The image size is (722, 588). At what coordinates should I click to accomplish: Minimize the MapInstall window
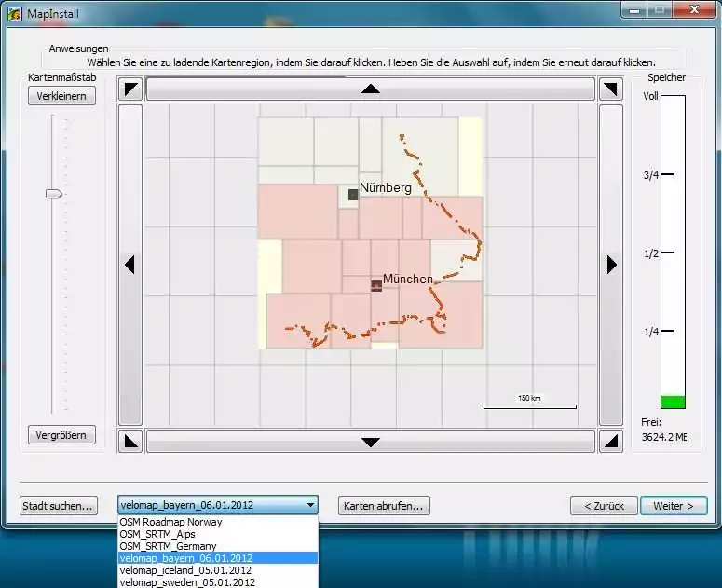pyautogui.click(x=634, y=9)
